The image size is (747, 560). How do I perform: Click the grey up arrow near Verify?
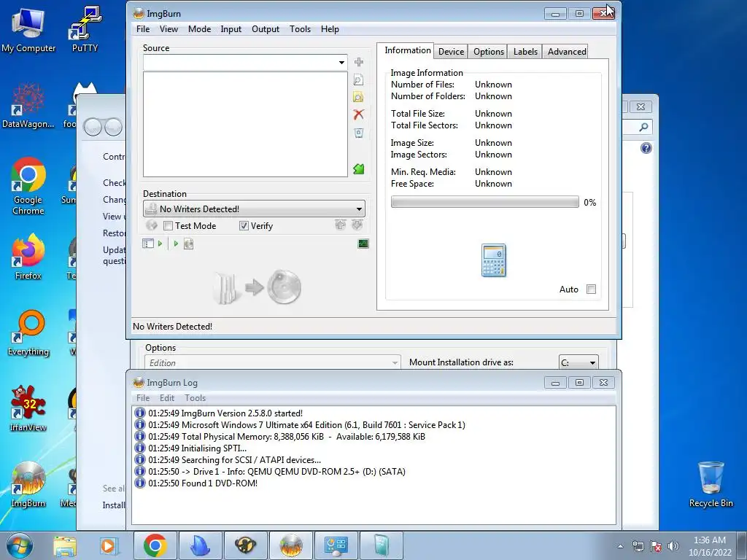point(340,225)
